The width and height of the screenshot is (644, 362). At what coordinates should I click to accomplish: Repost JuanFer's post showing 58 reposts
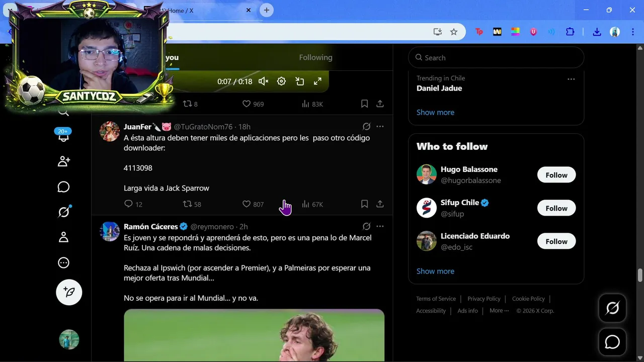click(192, 204)
